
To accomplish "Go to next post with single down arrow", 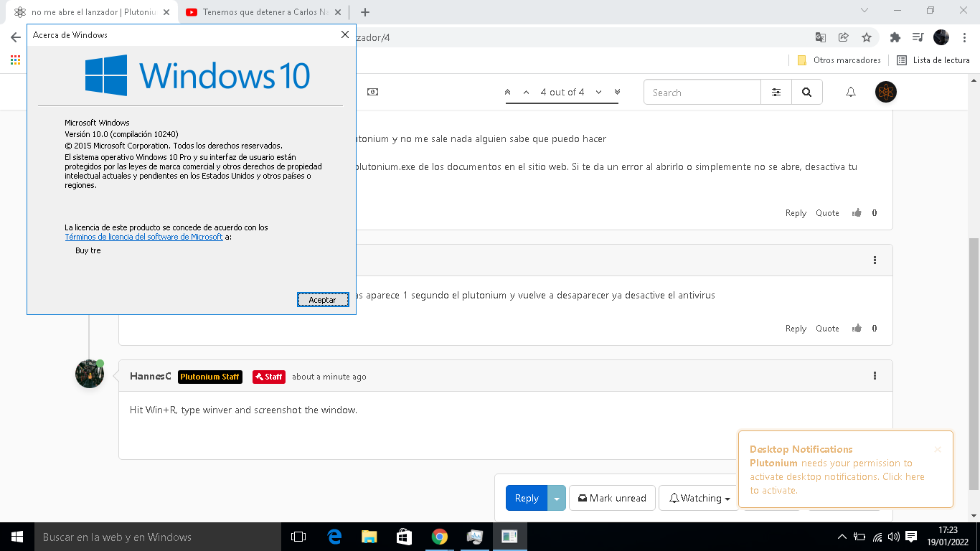I will (598, 92).
